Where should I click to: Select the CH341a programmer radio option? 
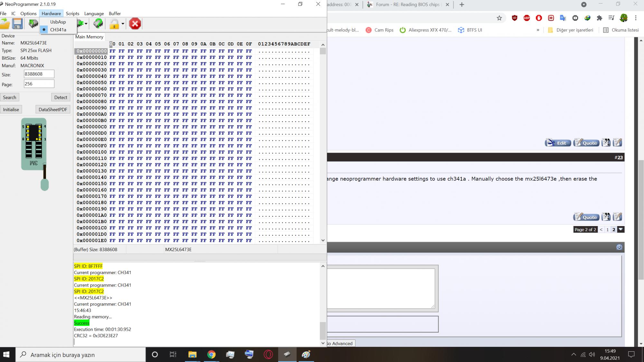tap(58, 30)
